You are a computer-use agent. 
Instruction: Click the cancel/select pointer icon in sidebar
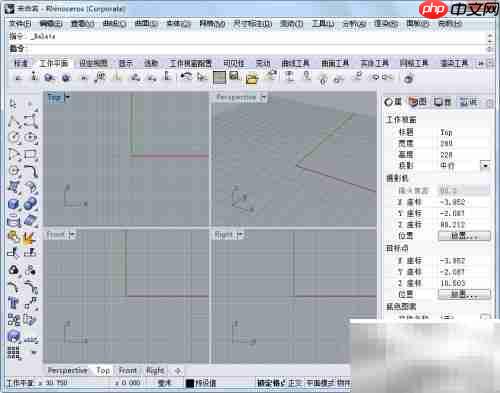point(12,104)
